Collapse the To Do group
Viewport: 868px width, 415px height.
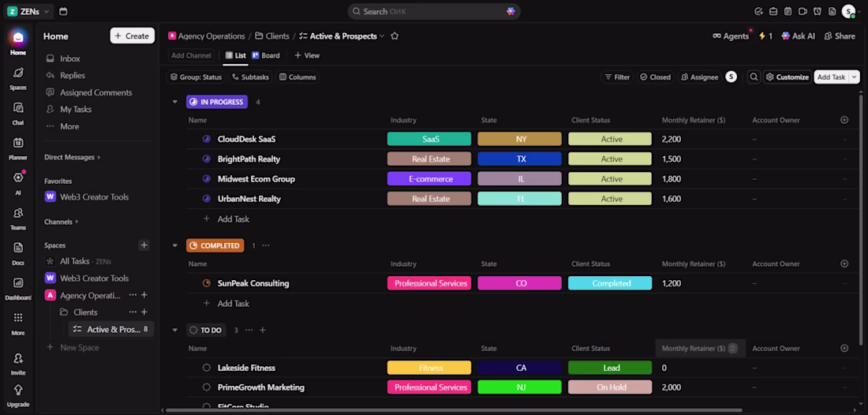coord(175,330)
